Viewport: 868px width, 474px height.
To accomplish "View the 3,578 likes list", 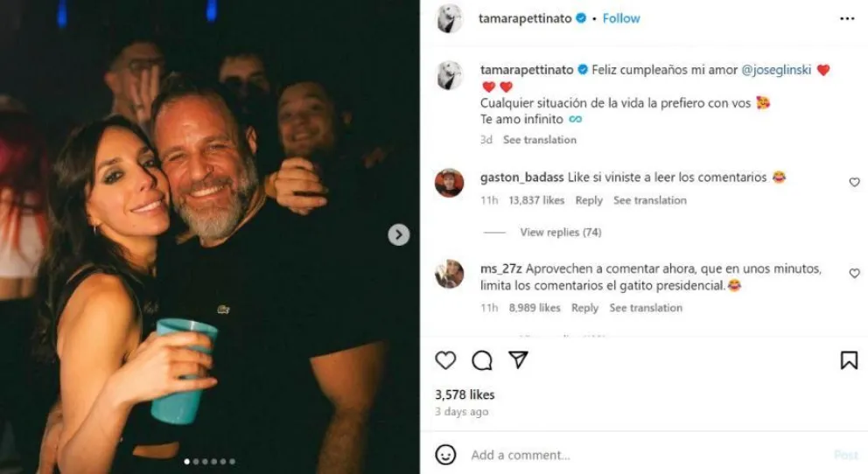I will pos(465,395).
